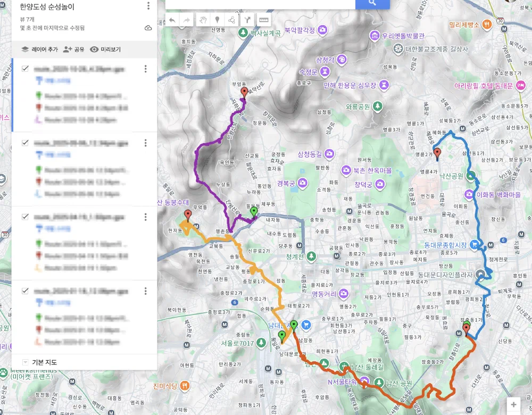Click the zoom in plus button
Image resolution: width=532 pixels, height=415 pixels.
[513, 405]
